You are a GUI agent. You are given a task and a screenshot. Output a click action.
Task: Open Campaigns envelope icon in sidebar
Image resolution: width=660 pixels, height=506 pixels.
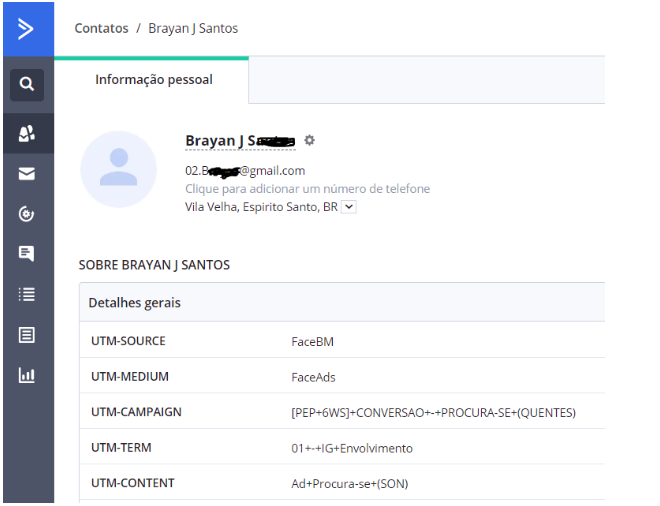[27, 174]
